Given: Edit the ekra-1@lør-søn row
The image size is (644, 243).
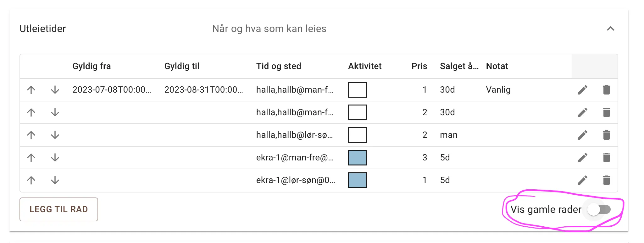Looking at the screenshot, I should pos(582,180).
